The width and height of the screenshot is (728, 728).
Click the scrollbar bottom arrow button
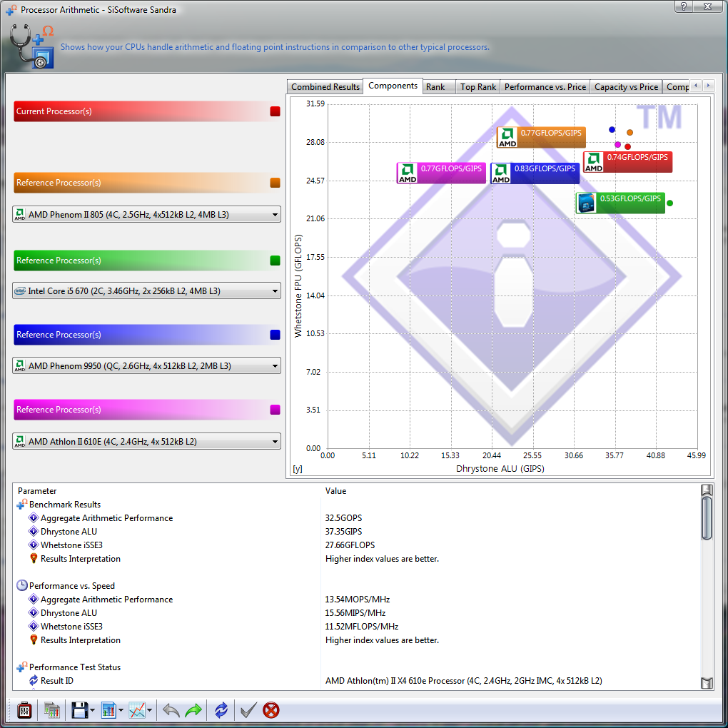tap(706, 683)
